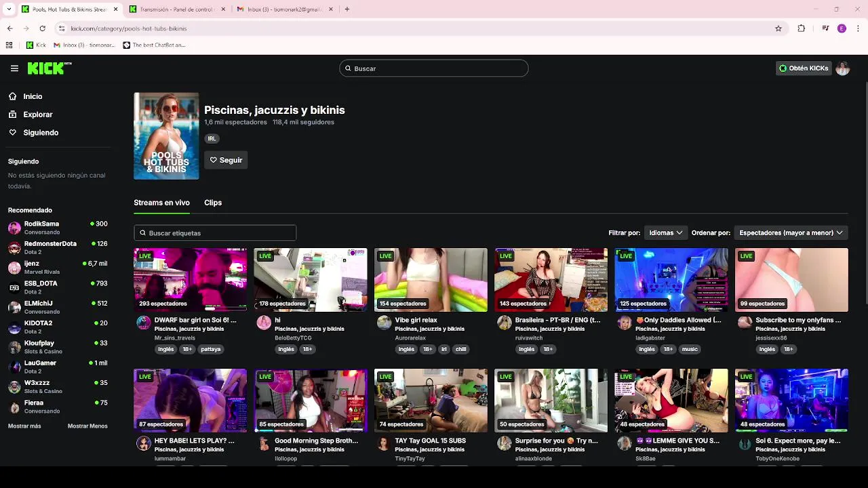
Task: Open Good Morning Step Broth stream title
Action: tap(316, 441)
